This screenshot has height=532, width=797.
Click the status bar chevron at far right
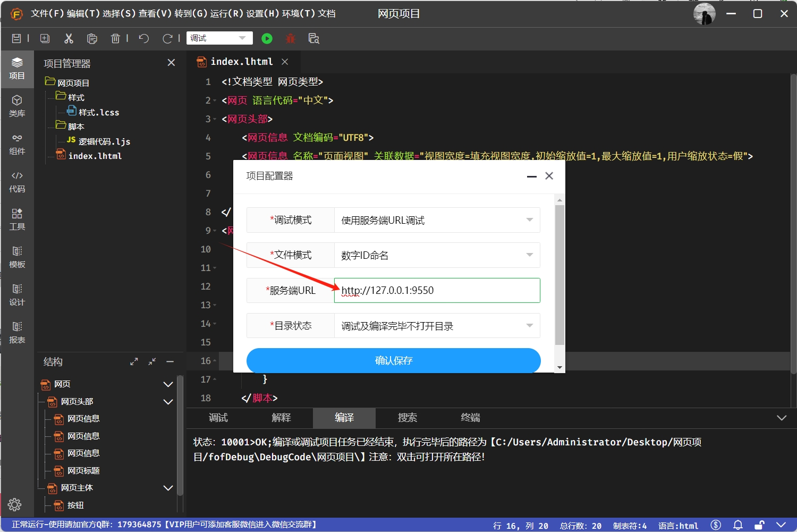[781, 525]
